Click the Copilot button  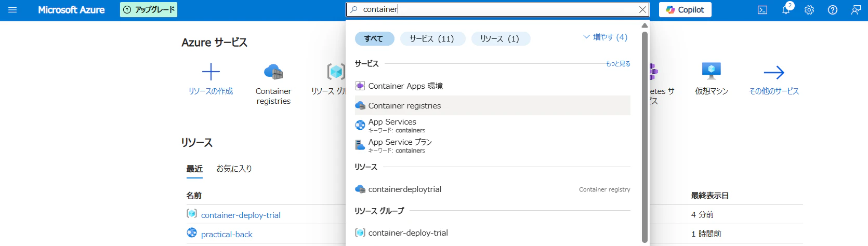coord(685,10)
